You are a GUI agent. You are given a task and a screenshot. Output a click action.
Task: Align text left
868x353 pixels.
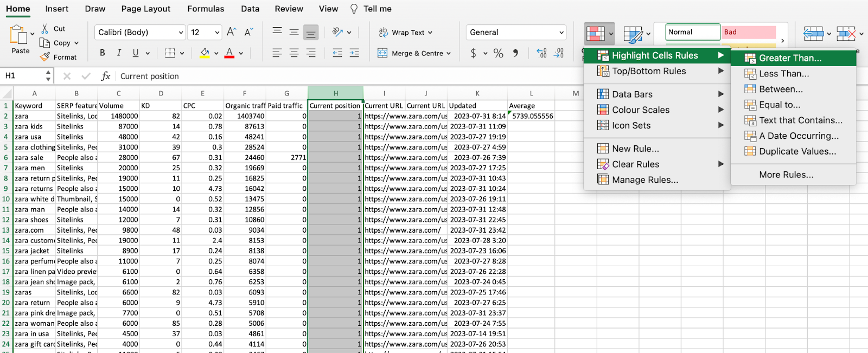(277, 53)
